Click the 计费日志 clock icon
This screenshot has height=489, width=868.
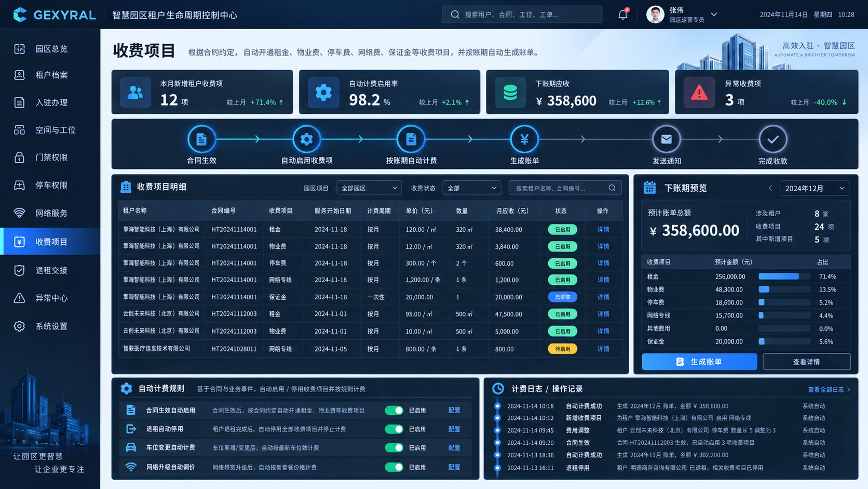pyautogui.click(x=498, y=388)
